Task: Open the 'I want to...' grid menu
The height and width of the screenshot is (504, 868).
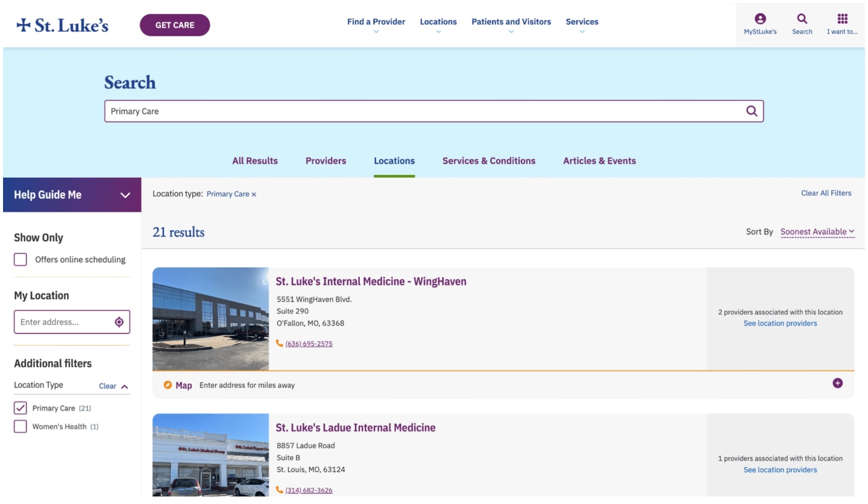Action: point(842,19)
